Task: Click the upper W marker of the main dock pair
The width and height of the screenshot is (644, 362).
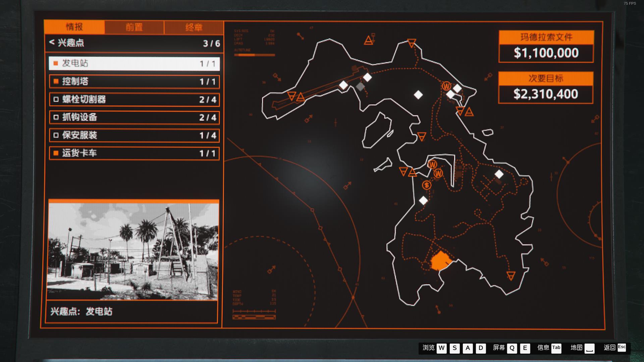Action: pyautogui.click(x=432, y=165)
